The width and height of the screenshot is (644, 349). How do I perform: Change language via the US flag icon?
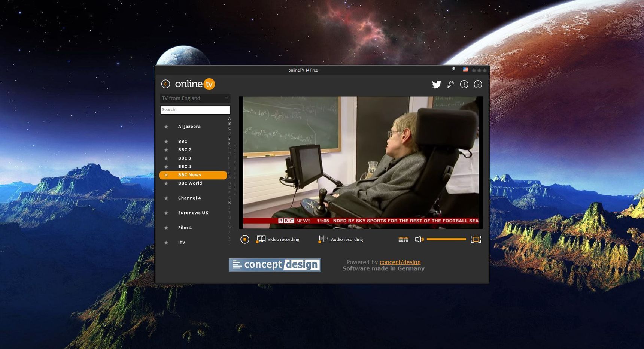point(465,70)
